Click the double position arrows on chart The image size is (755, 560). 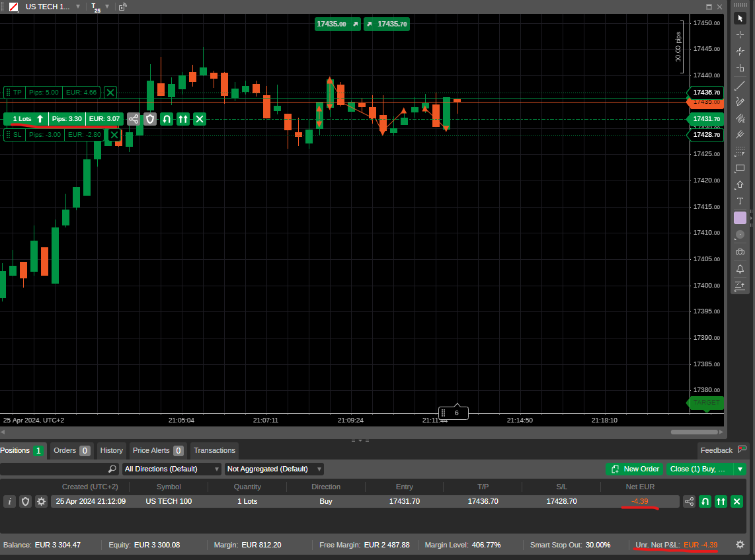click(183, 119)
